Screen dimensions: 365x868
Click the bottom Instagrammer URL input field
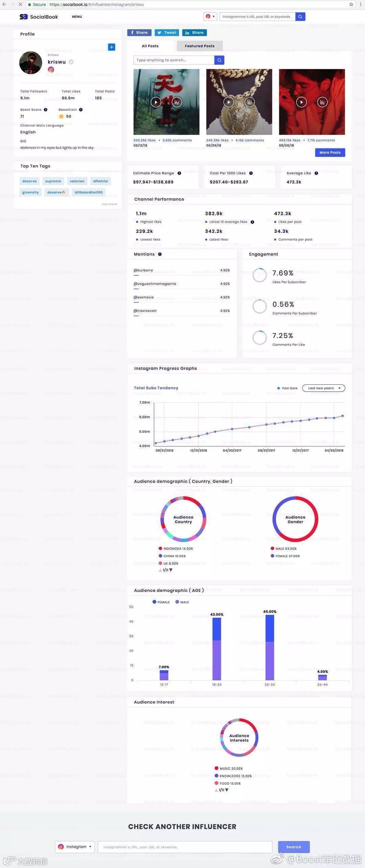[x=185, y=847]
